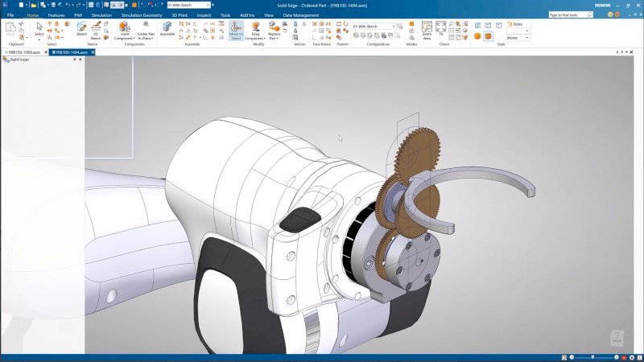The image size is (644, 362).
Task: Open the File menu
Action: [10, 14]
